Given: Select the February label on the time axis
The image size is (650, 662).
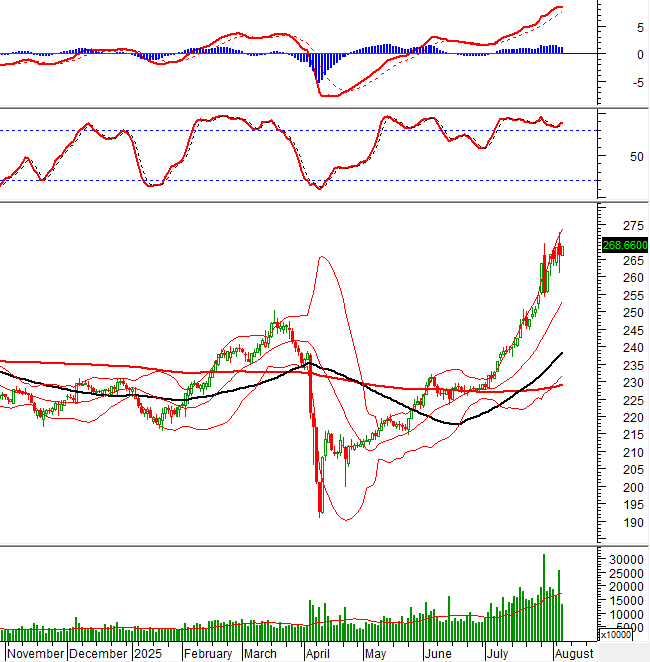Looking at the screenshot, I should 208,654.
